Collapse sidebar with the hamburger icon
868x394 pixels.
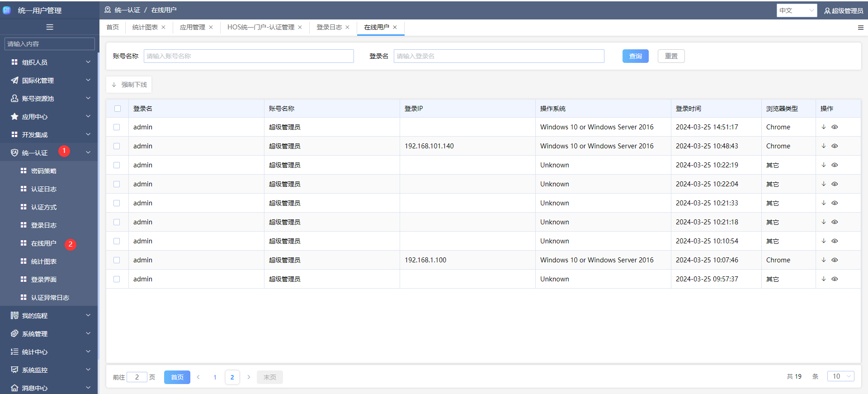click(x=50, y=27)
